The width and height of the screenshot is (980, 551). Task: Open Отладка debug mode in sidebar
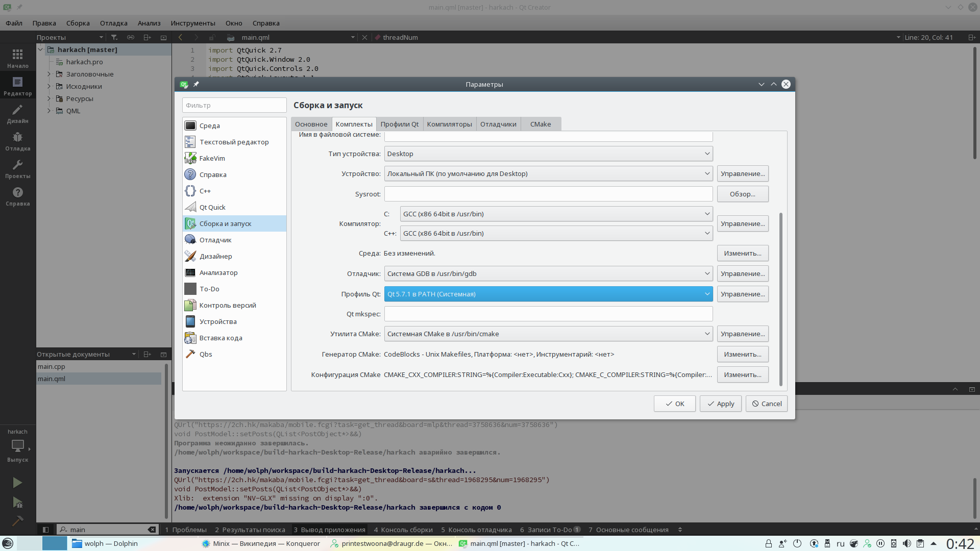(x=18, y=141)
